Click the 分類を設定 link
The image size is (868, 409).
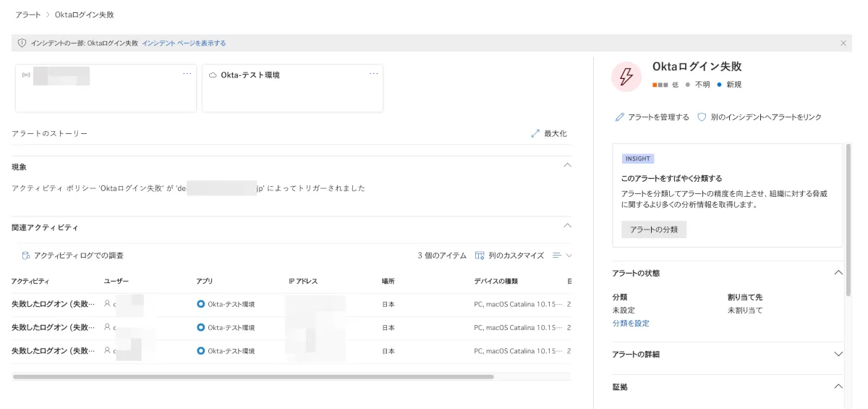pos(631,323)
